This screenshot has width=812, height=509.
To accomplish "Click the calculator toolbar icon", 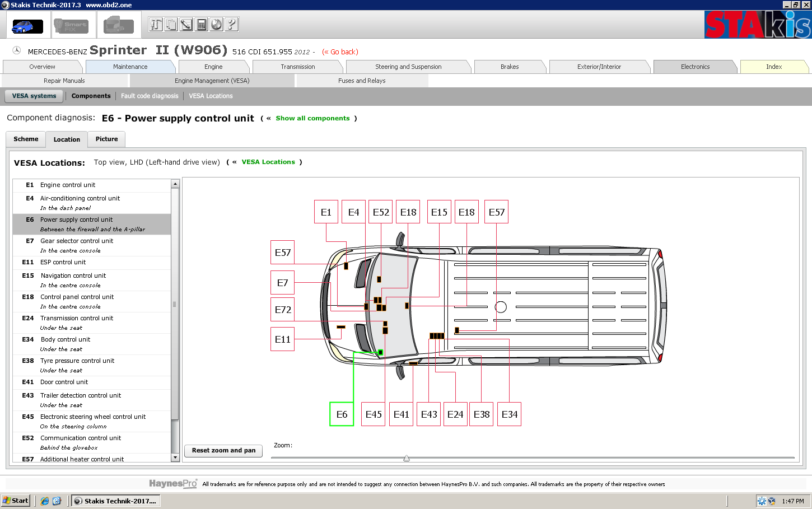I will tap(202, 25).
